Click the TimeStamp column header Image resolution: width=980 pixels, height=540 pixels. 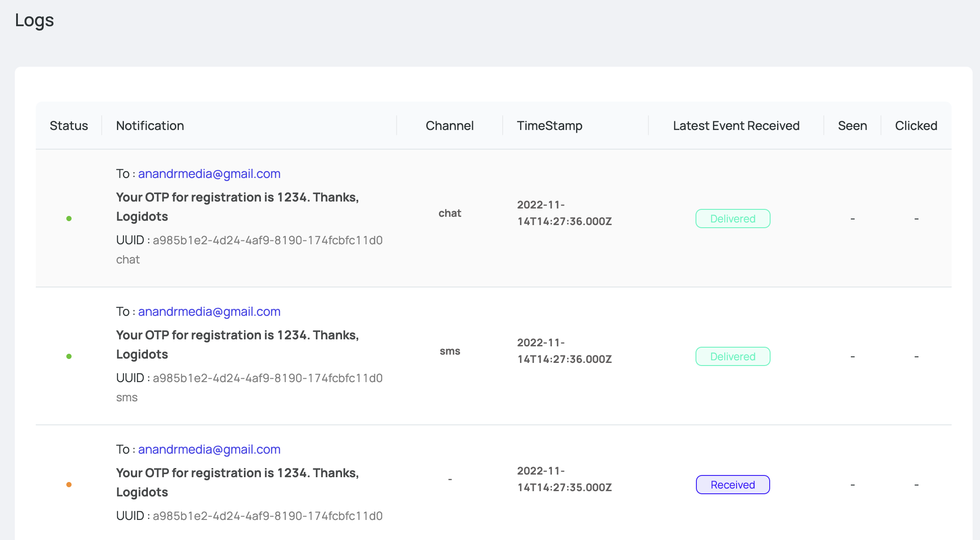(x=549, y=126)
